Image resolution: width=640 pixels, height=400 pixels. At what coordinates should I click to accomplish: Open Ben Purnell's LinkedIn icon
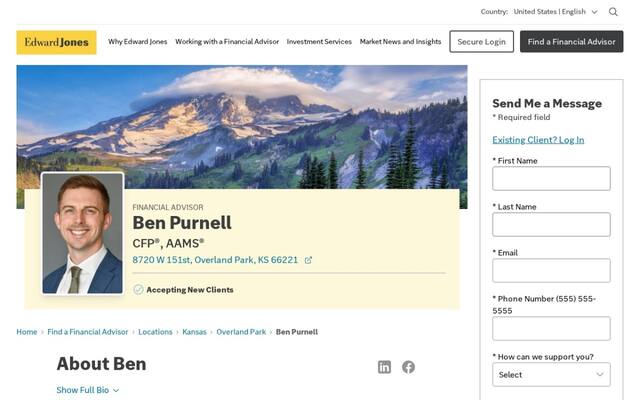384,367
